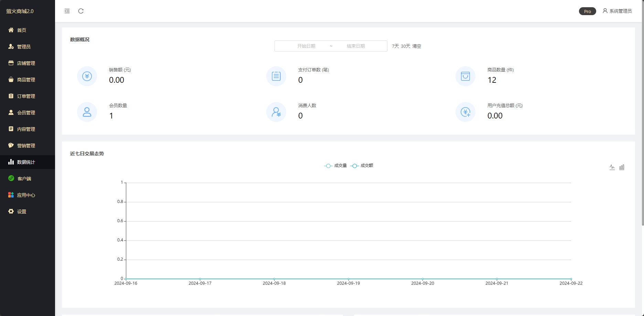644x316 pixels.
Task: Click the 销售额 value 0.00
Action: pyautogui.click(x=117, y=80)
